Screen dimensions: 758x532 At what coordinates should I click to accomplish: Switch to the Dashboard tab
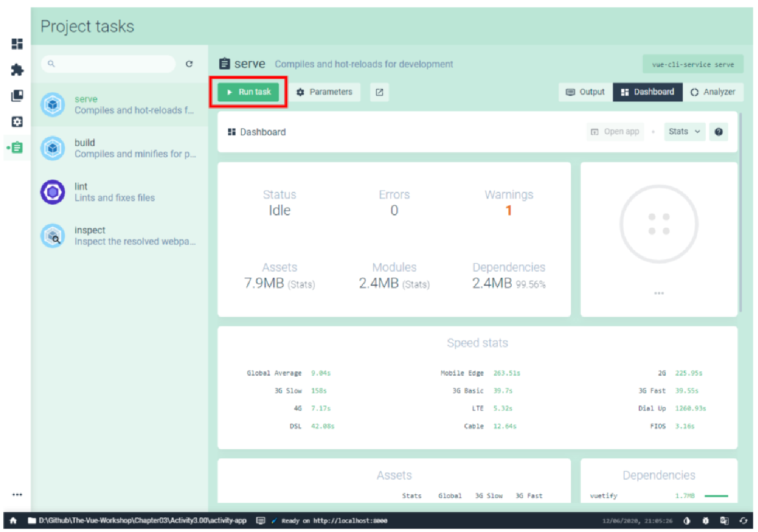[647, 92]
